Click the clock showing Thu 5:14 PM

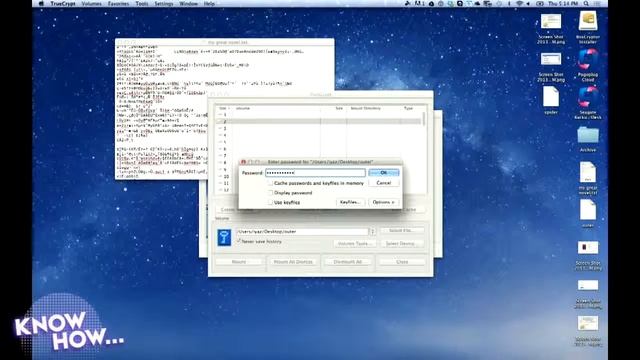[563, 3]
